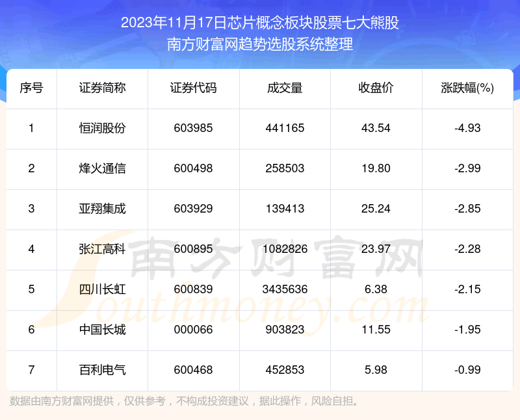The image size is (520, 420).
Task: Select stock name 四川长虹
Action: point(102,289)
